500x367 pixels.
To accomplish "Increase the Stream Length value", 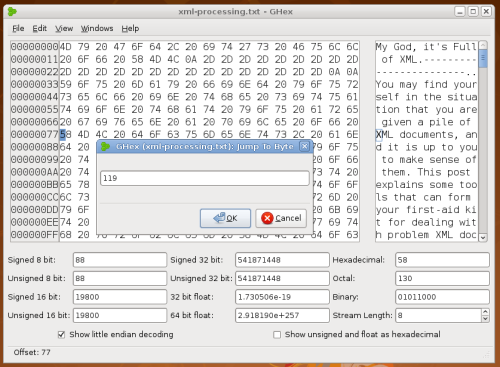I will pyautogui.click(x=485, y=312).
